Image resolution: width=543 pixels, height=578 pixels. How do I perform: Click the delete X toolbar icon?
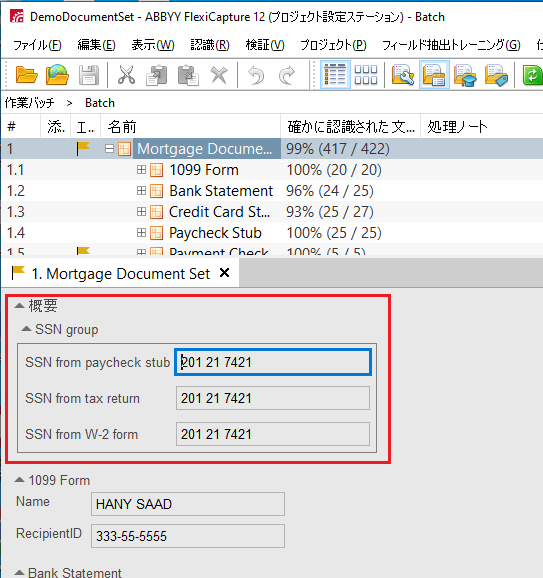click(219, 75)
